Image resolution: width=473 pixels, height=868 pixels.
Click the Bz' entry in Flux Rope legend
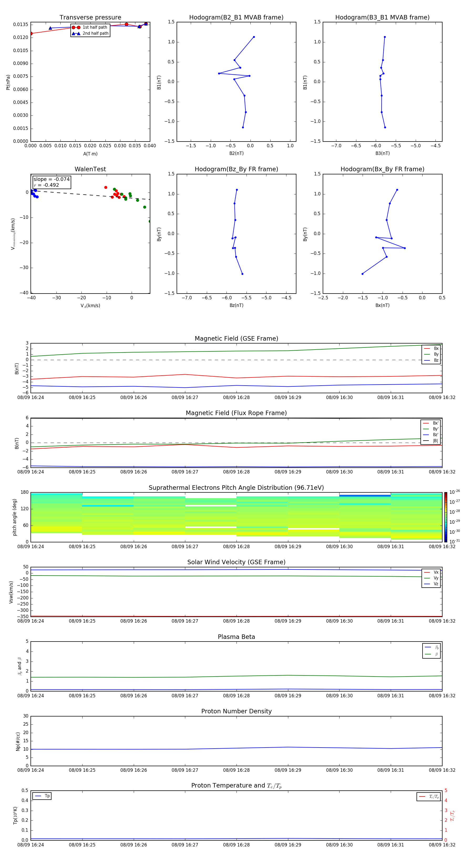(431, 435)
